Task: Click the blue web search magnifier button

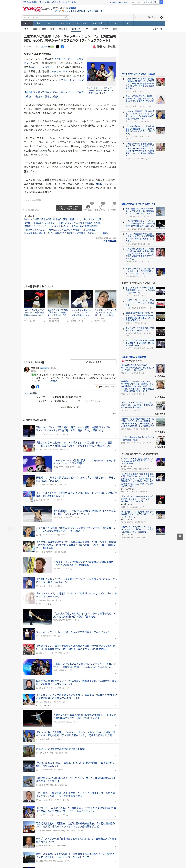Action: click(x=161, y=2)
